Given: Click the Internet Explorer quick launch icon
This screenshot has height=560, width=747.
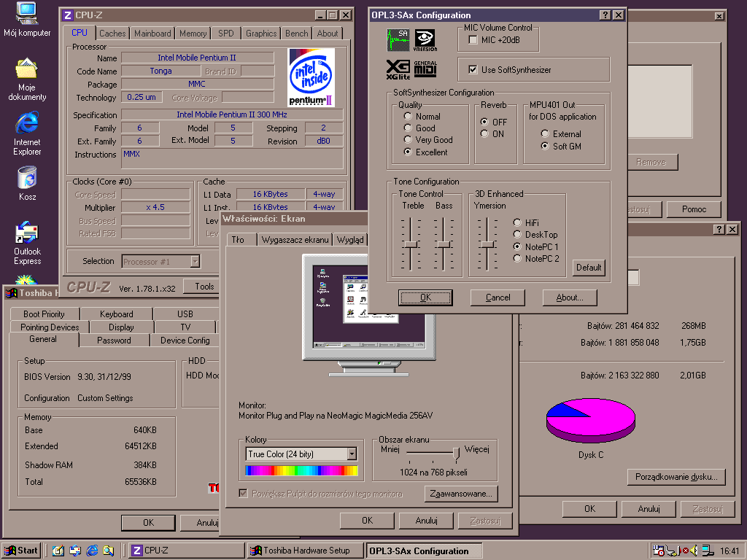Looking at the screenshot, I should coord(92,551).
